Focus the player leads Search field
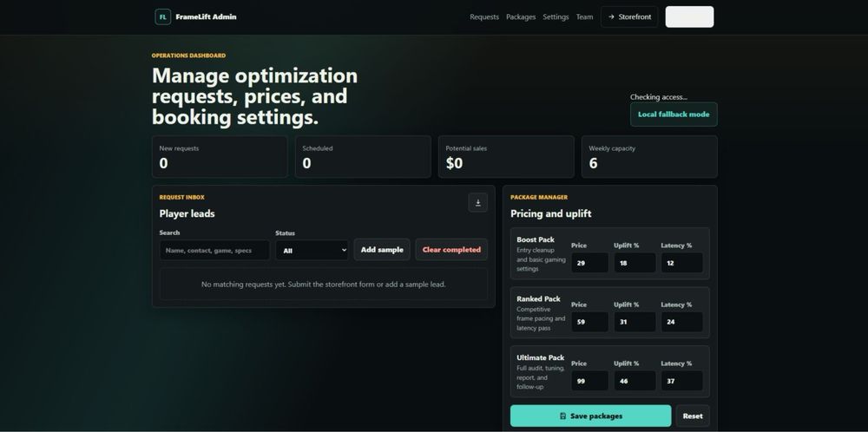The image size is (868, 432). 214,250
